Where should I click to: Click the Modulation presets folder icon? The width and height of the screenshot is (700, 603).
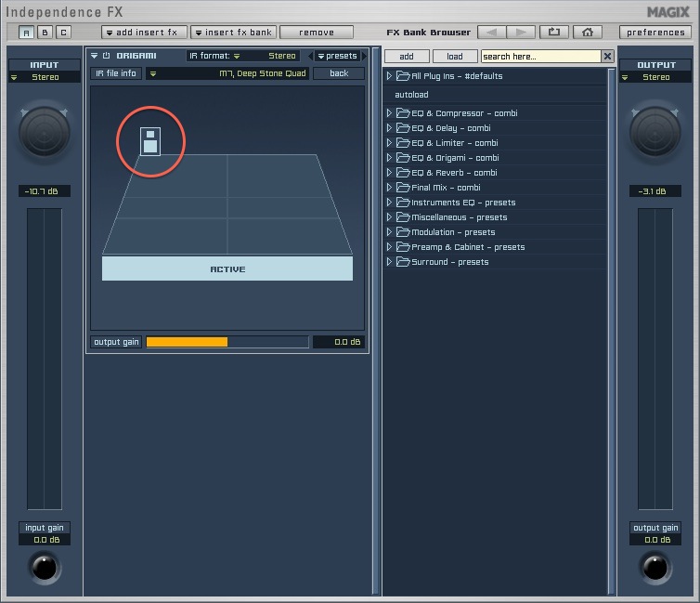click(x=403, y=232)
